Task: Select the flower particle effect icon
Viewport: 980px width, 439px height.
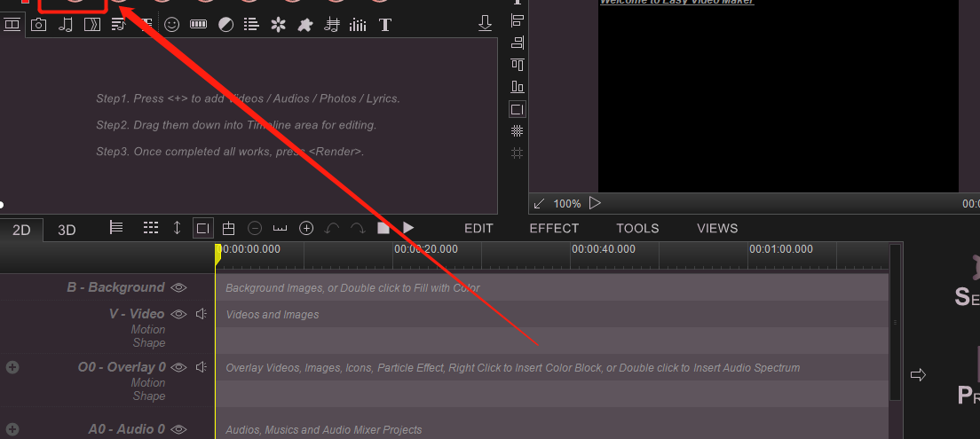Action: coord(278,25)
